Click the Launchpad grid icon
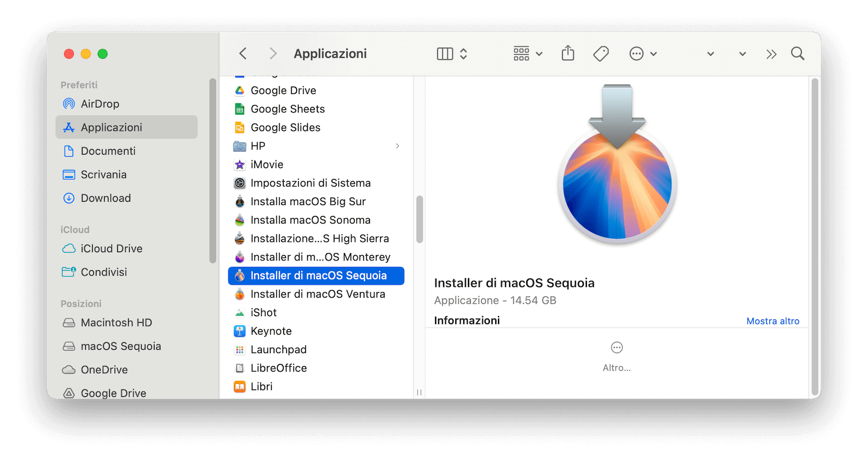Viewport: 868px width, 461px height. pos(240,350)
